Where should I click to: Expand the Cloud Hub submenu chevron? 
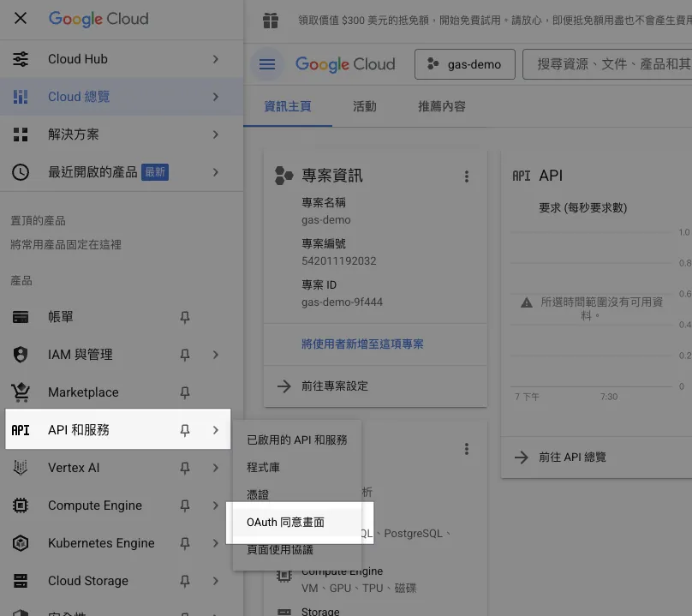(216, 59)
